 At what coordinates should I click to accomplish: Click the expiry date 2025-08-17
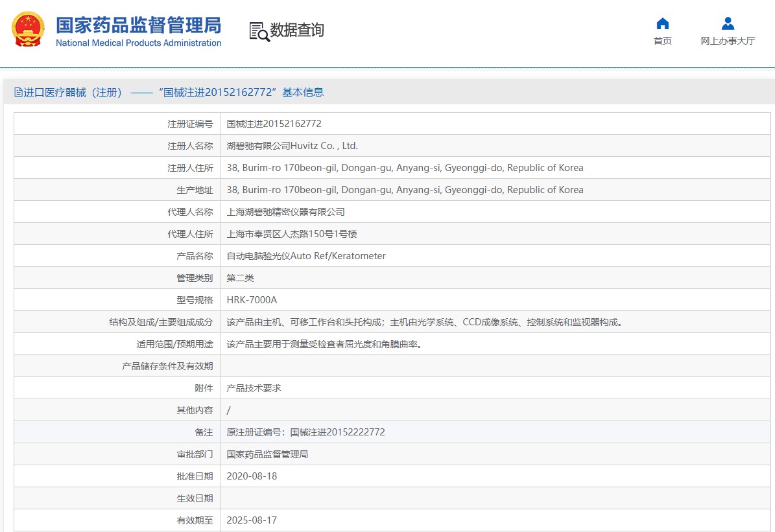tap(252, 520)
